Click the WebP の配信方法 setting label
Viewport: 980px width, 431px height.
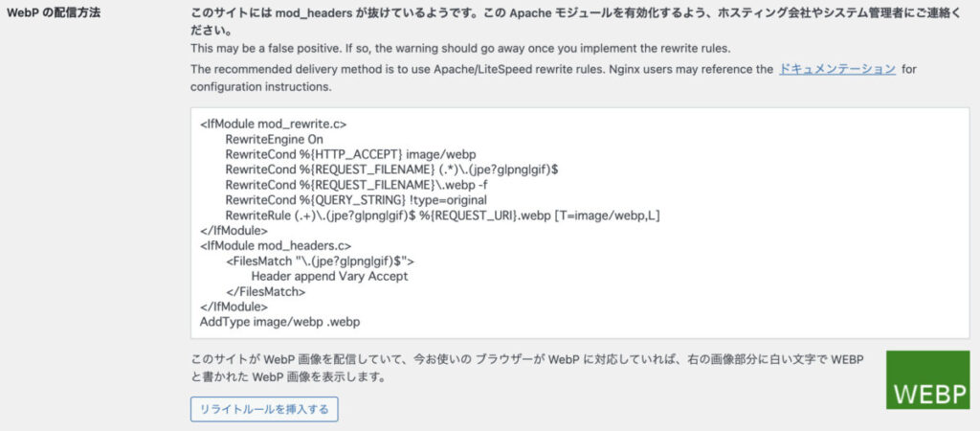click(54, 13)
